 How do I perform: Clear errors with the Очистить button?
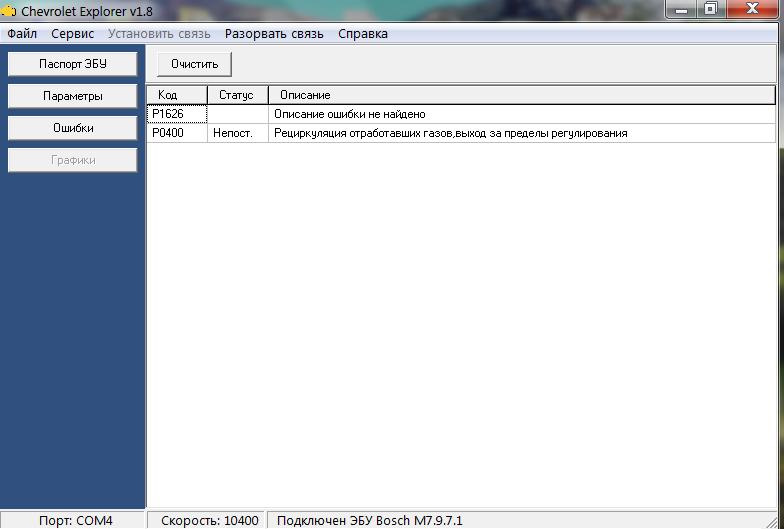pos(194,64)
